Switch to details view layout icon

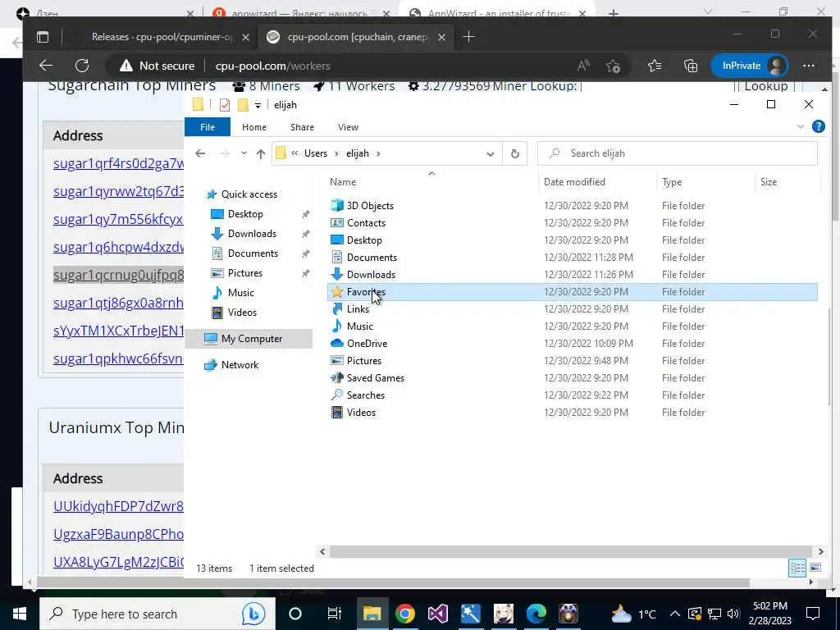click(797, 568)
